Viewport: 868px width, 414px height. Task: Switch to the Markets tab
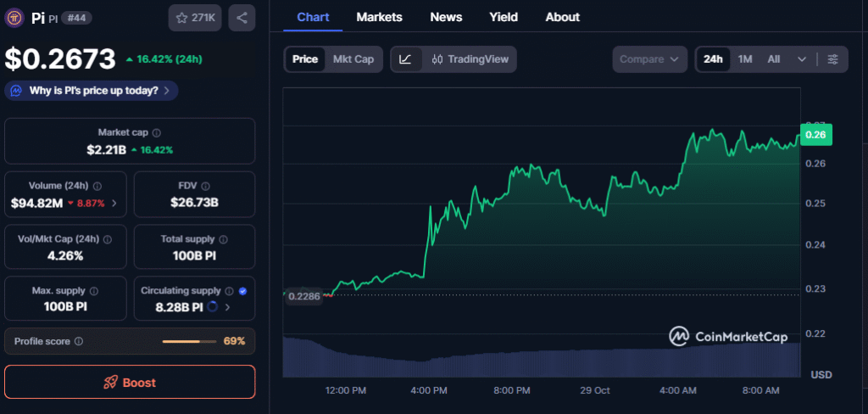pos(379,17)
